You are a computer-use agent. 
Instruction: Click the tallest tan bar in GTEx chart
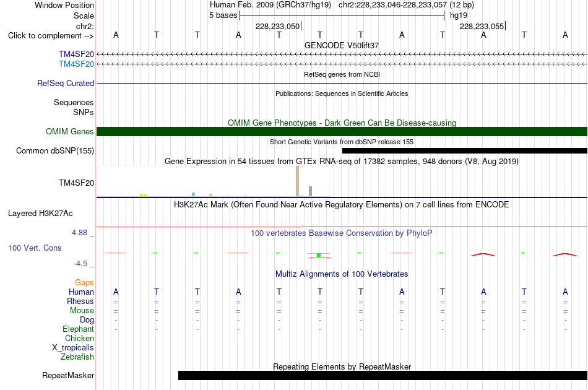click(297, 181)
